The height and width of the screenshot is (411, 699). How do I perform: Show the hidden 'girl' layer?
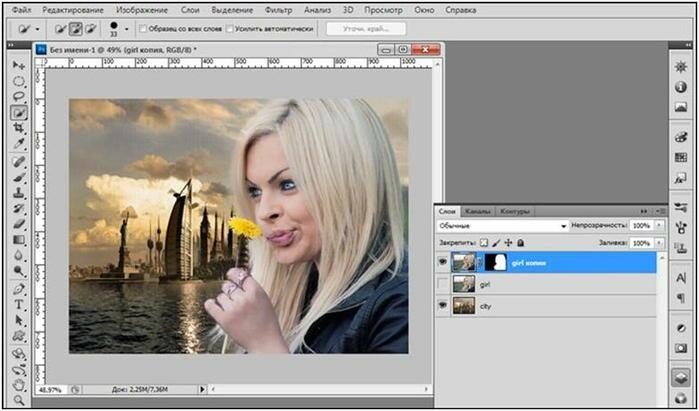(443, 284)
